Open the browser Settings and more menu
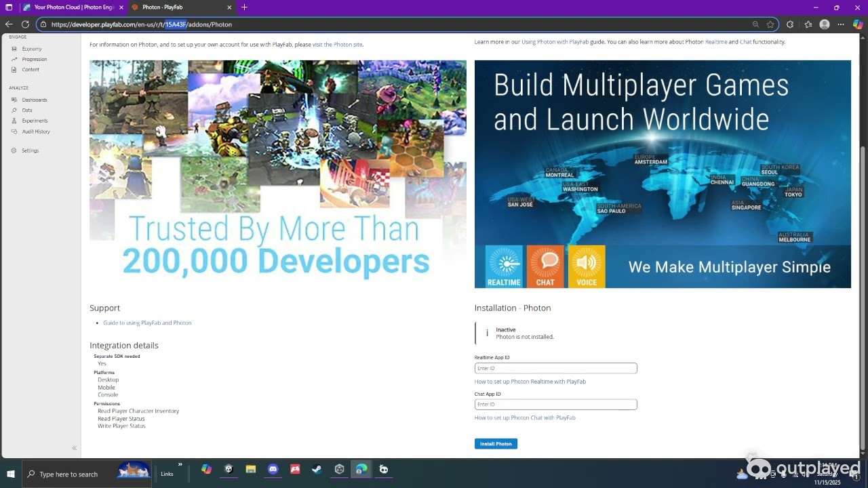The width and height of the screenshot is (868, 488). point(841,24)
